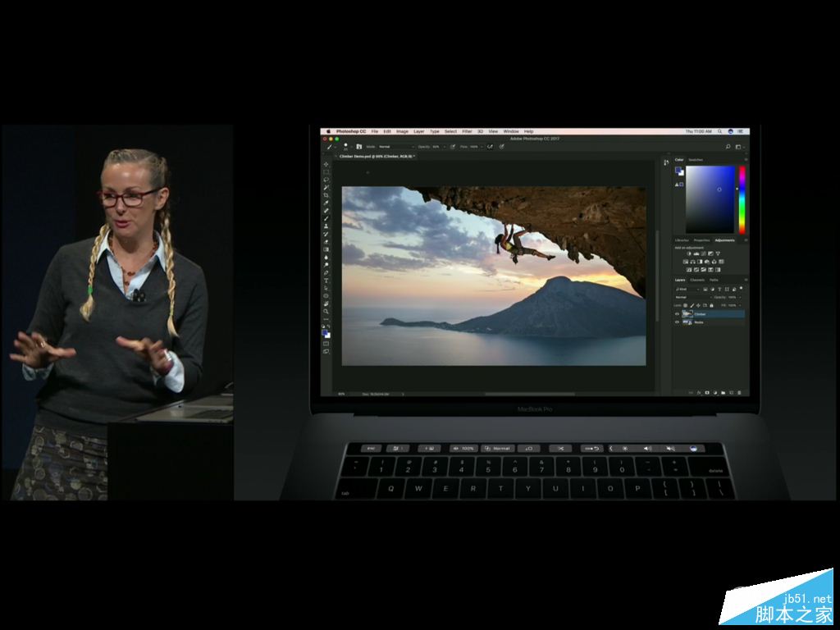This screenshot has width=840, height=630.
Task: Click the rainbow hue slider strip
Action: point(742,200)
